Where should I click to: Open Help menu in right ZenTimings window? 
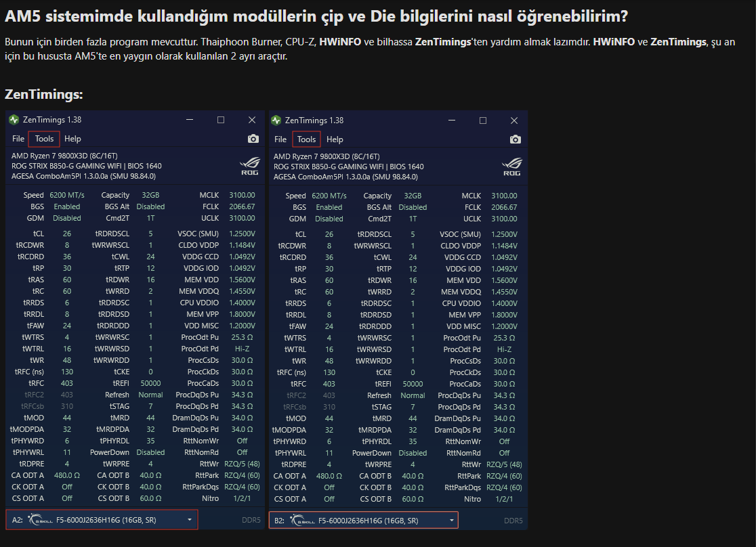click(335, 139)
